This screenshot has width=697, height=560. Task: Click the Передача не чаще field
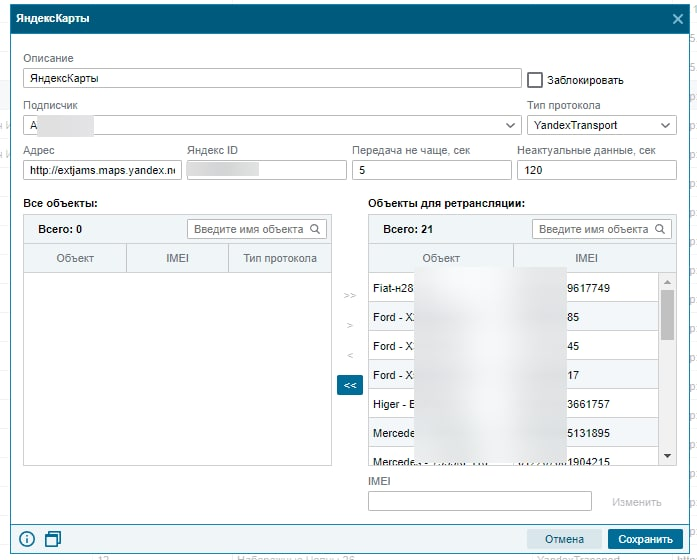click(x=432, y=170)
